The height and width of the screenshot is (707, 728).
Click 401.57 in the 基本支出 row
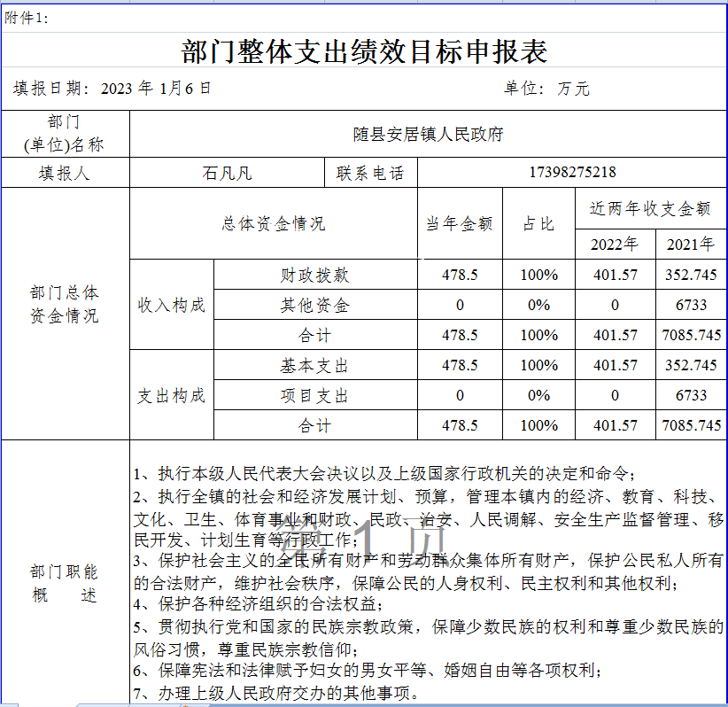(x=616, y=365)
